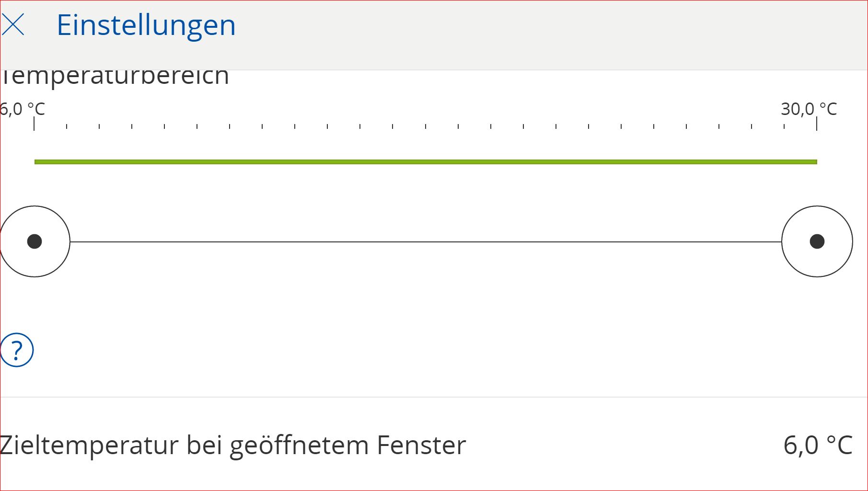Click the left minimum temperature slider handle
This screenshot has width=868, height=491.
tap(35, 241)
